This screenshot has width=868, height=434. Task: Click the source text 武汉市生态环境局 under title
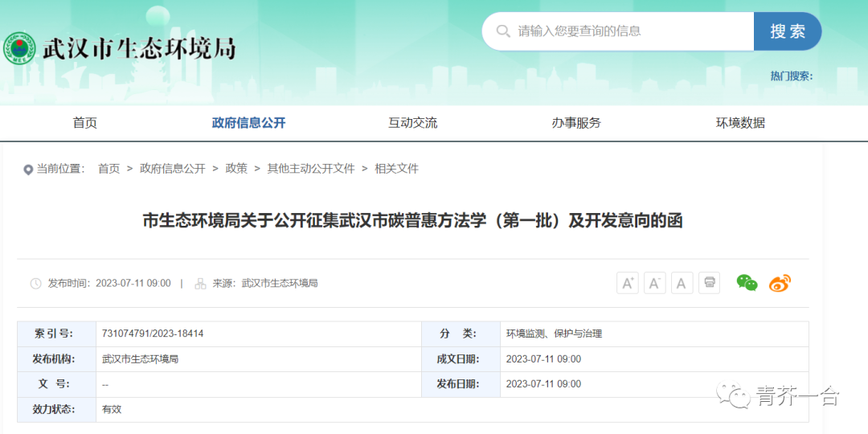click(x=280, y=284)
